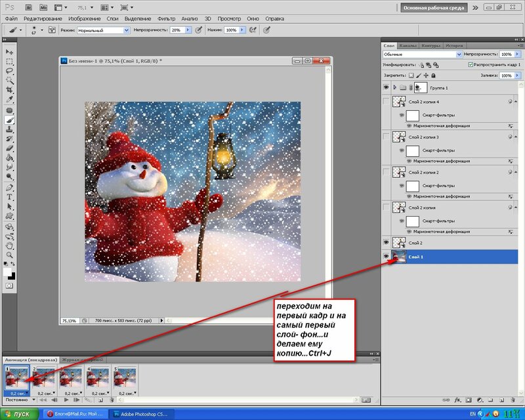Screen dimensions: 525x420
Task: Select the Eyedropper tool
Action: click(x=9, y=99)
